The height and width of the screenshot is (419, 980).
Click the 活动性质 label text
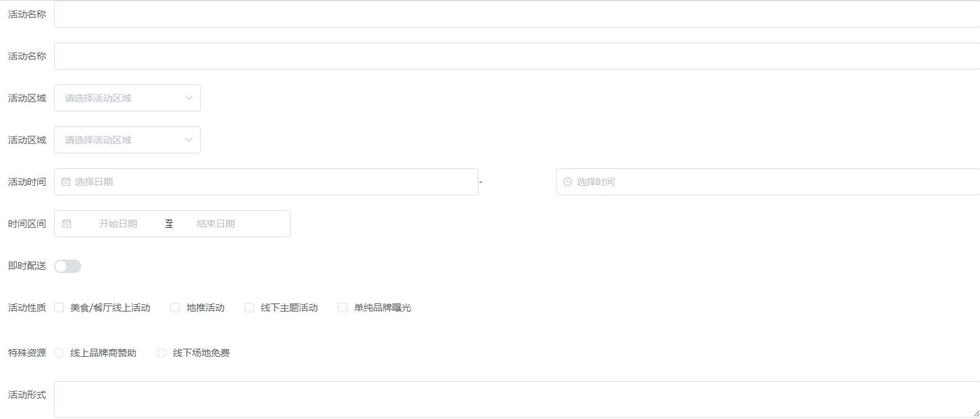click(27, 307)
